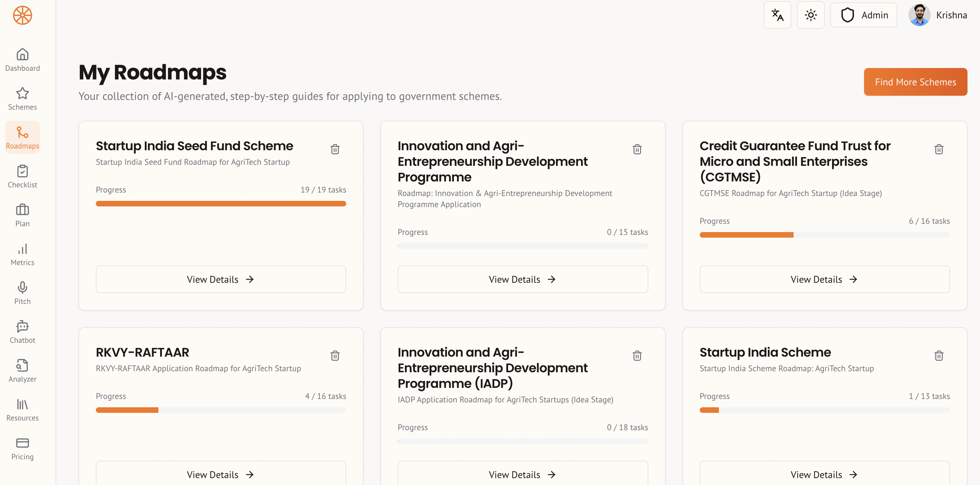
Task: Launch the Chatbot from the sidebar
Action: coord(22,331)
